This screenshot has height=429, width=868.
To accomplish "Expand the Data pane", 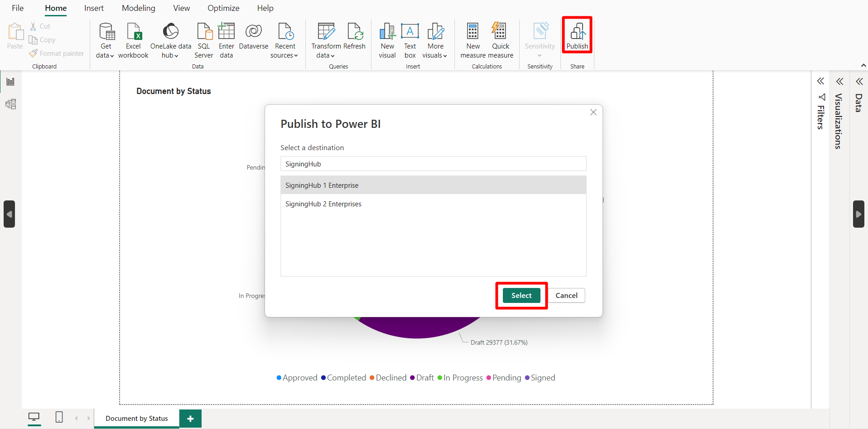I will click(859, 81).
